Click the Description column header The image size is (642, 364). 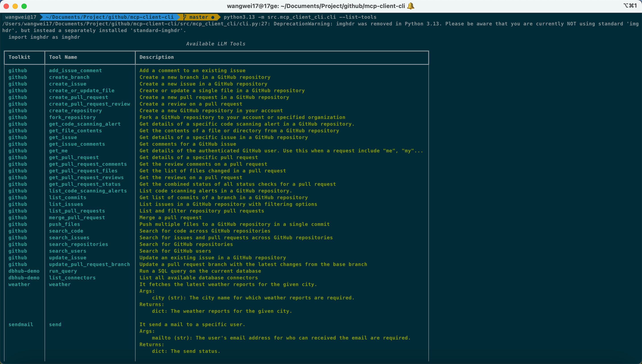(x=156, y=57)
